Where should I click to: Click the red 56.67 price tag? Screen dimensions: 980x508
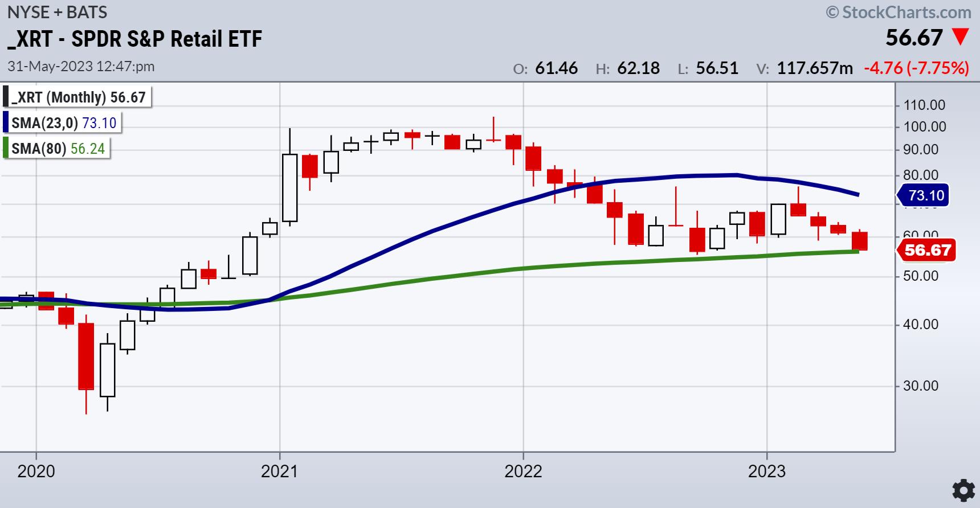coord(927,250)
